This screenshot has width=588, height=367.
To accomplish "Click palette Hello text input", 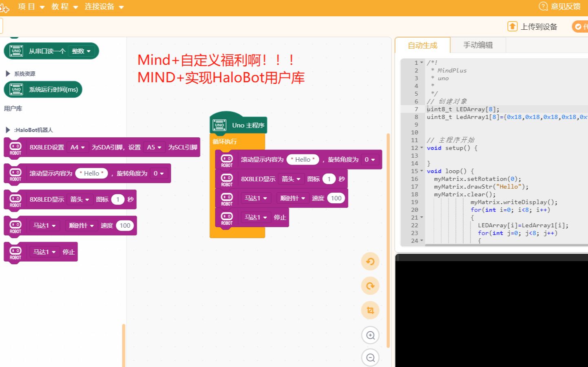I will 92,173.
